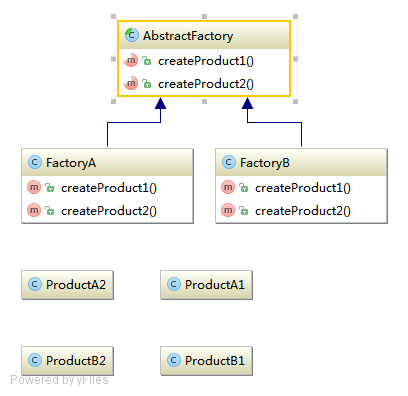Select the FactoryA class title
This screenshot has width=408, height=396.
coord(71,163)
